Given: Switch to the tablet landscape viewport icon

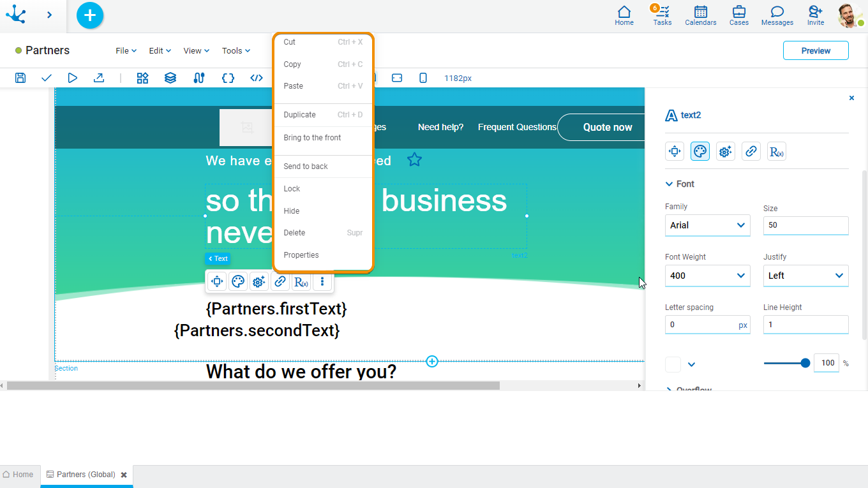Looking at the screenshot, I should point(397,78).
